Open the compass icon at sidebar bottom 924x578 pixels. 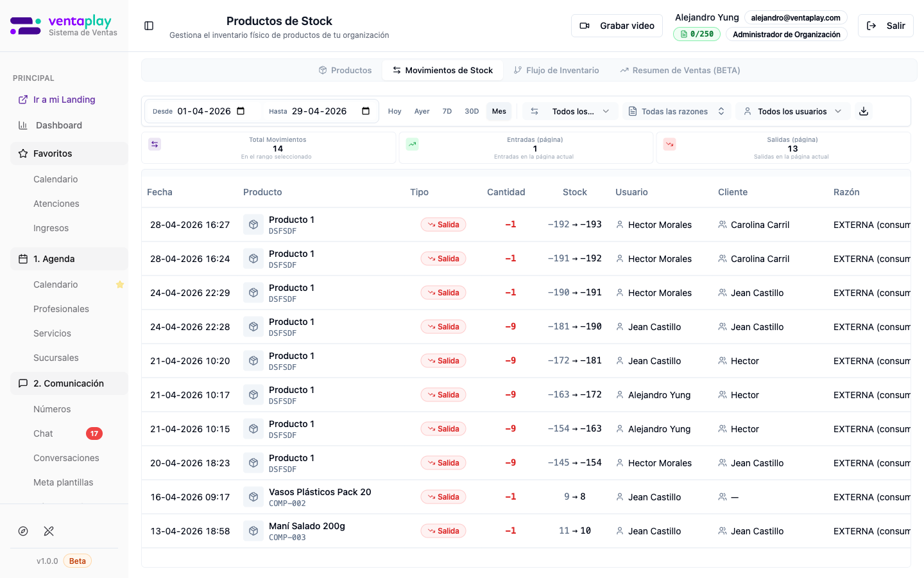(x=23, y=531)
